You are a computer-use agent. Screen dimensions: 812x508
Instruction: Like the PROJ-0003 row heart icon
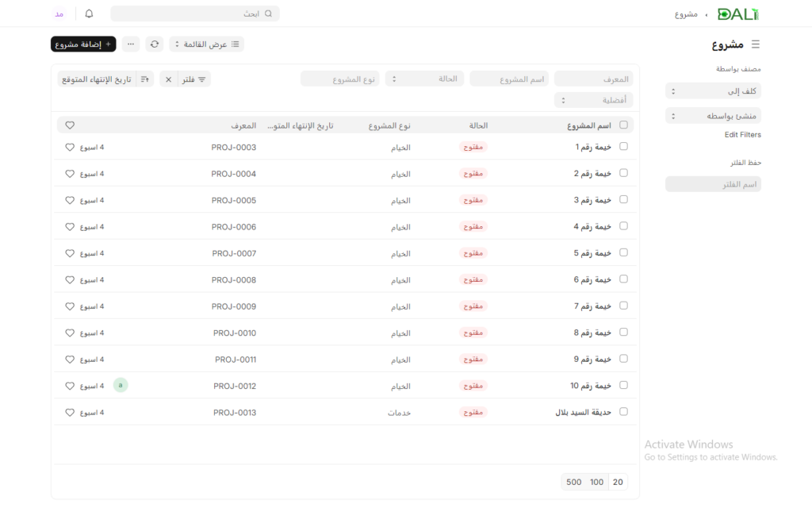coord(70,147)
